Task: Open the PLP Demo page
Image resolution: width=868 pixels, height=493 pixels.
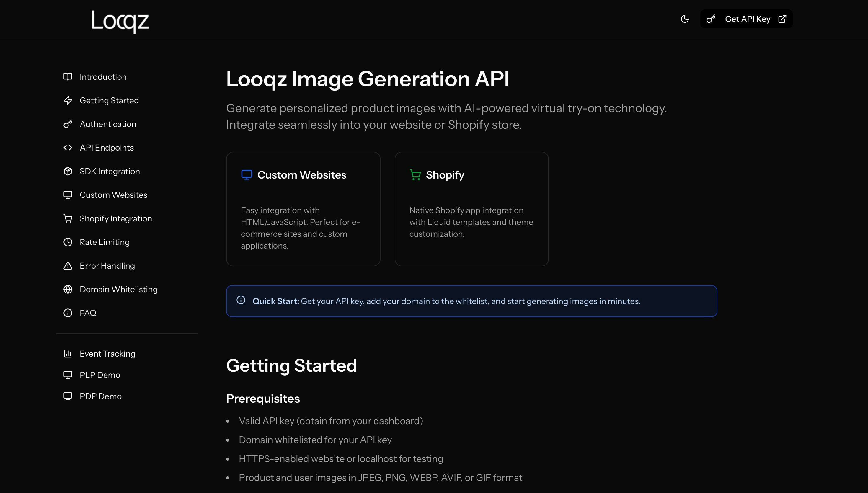Action: tap(99, 375)
